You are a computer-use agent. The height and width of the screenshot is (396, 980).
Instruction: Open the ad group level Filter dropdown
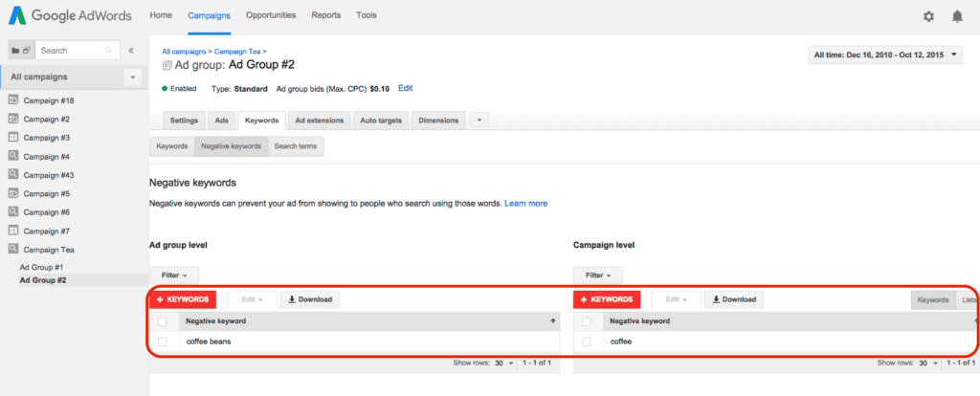click(x=174, y=275)
